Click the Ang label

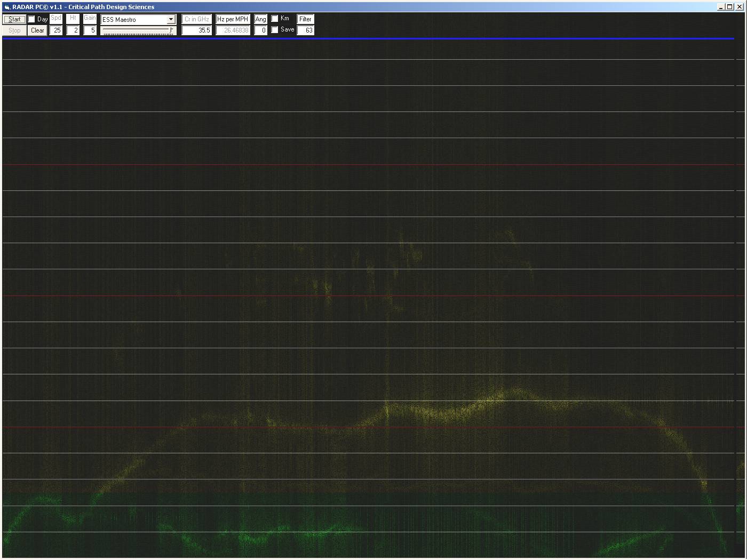pos(261,19)
